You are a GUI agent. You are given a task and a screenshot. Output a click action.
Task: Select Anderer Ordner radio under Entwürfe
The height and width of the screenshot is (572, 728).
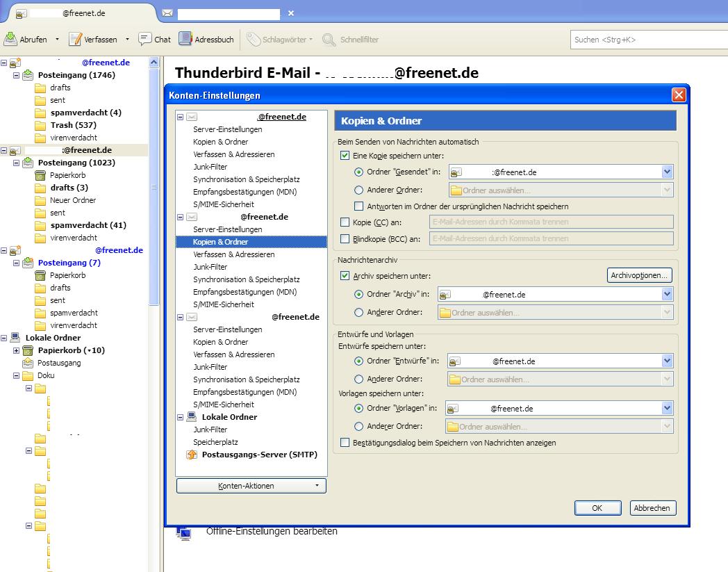click(358, 379)
